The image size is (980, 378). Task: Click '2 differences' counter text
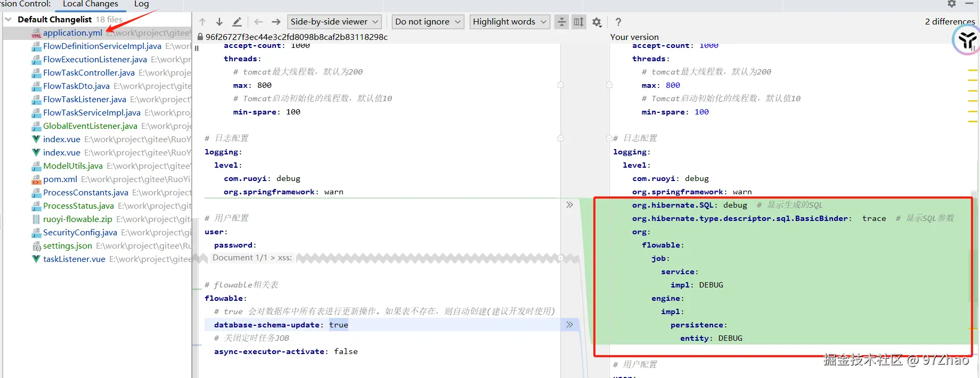(950, 21)
